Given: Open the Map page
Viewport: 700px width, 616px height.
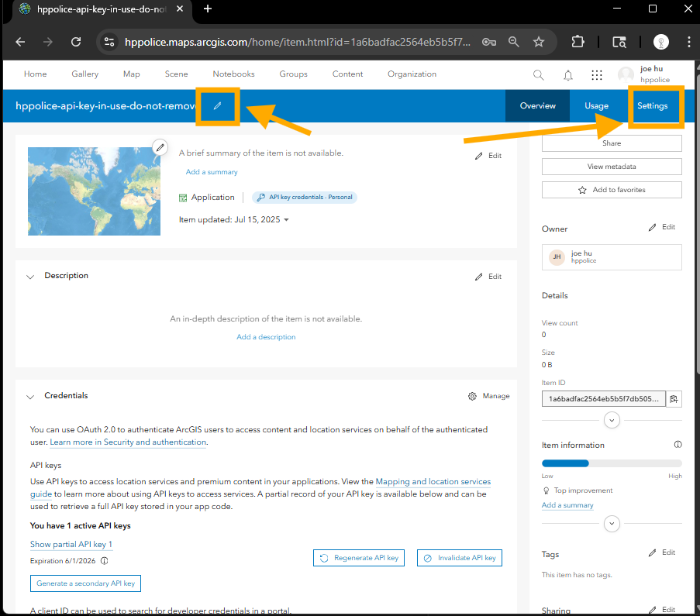Looking at the screenshot, I should pyautogui.click(x=131, y=74).
